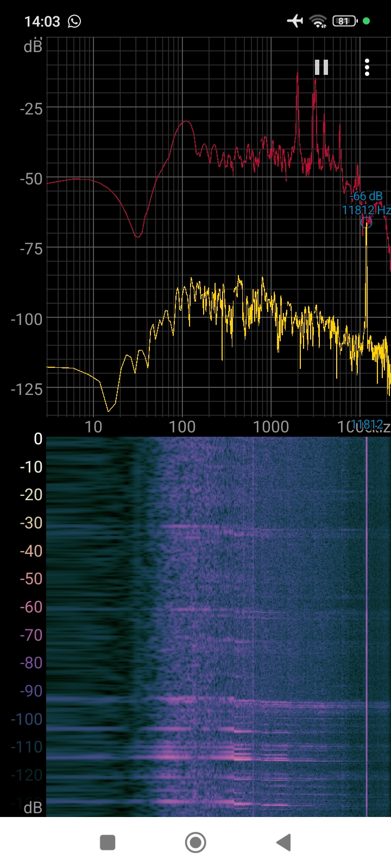The image size is (391, 868).
Task: Tap the airplane mode status icon
Action: point(295,21)
